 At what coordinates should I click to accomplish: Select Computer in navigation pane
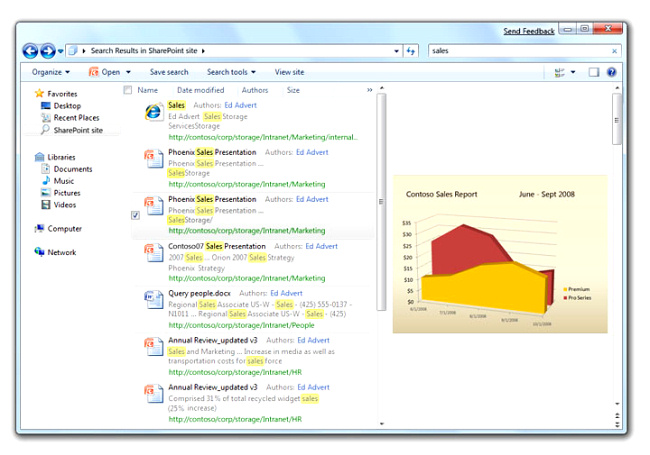(64, 229)
